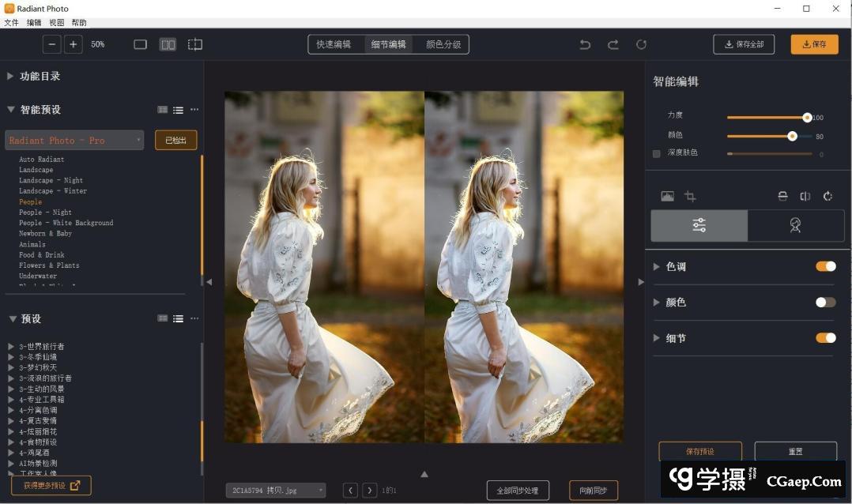Image resolution: width=852 pixels, height=504 pixels.
Task: Open the portrait face editing tab icon
Action: (x=795, y=225)
